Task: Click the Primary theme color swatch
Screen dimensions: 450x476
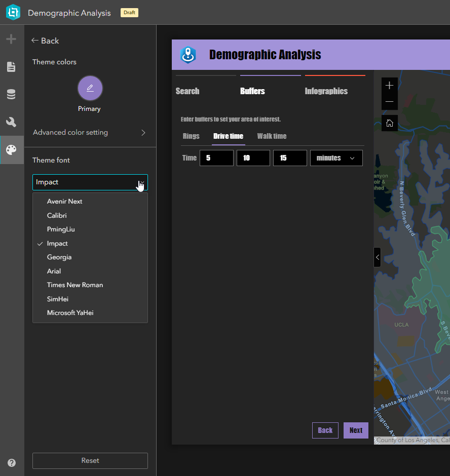Action: point(90,88)
